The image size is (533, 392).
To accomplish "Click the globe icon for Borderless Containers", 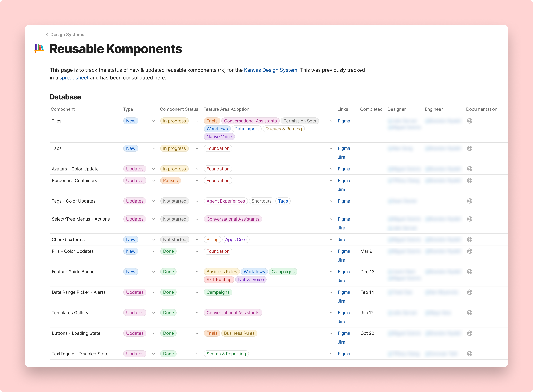I will (x=470, y=180).
